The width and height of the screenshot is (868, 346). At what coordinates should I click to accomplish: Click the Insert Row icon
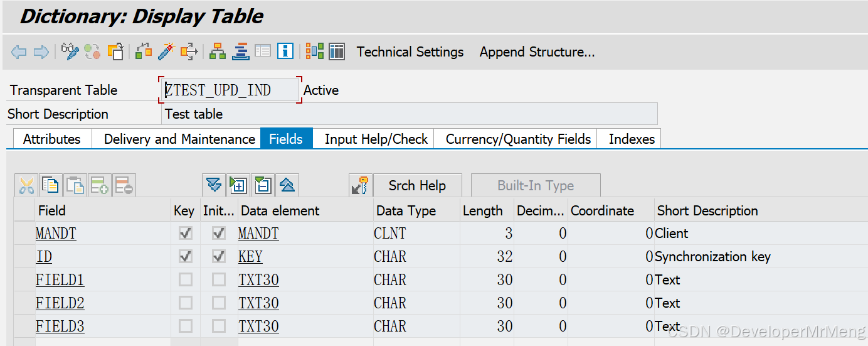[100, 185]
